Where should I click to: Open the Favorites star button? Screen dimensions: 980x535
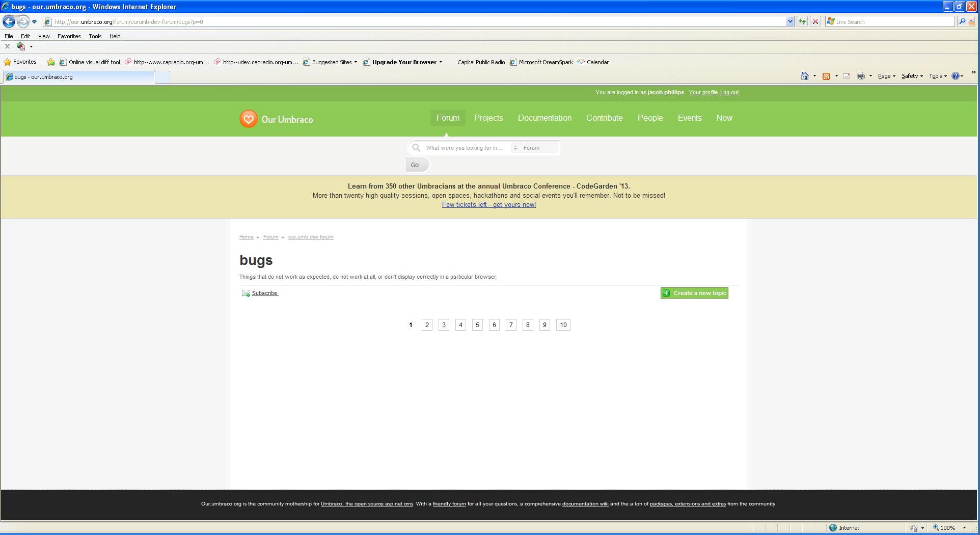coord(20,62)
